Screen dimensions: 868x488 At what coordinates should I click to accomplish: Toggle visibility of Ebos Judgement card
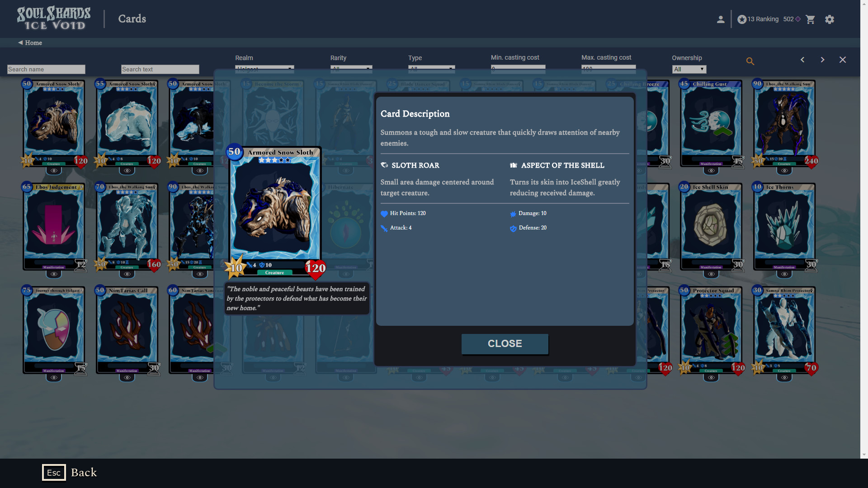(54, 273)
